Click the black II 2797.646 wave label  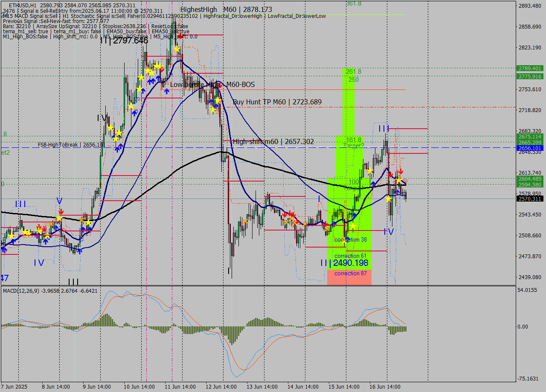point(124,41)
